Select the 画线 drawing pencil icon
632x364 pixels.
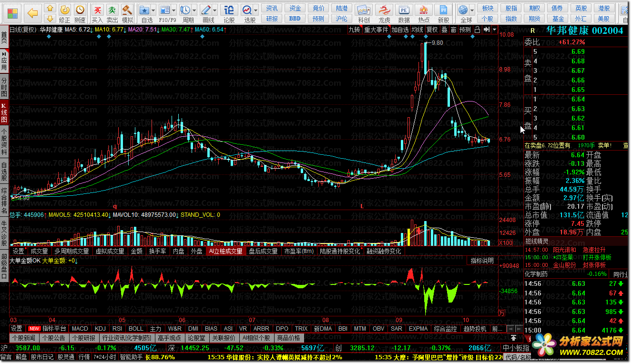click(206, 10)
